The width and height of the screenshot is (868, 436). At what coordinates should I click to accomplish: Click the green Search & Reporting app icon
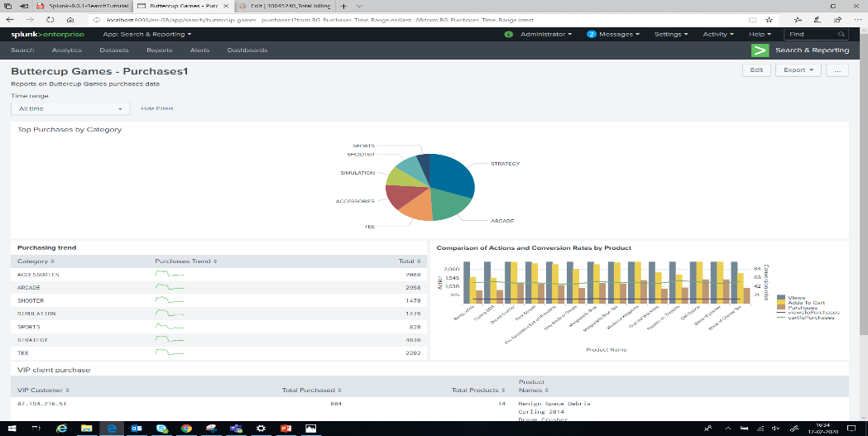(x=760, y=50)
